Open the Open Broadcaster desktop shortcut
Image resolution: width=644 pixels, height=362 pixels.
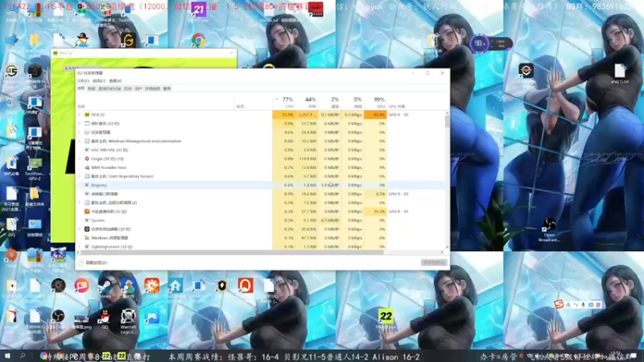point(549,229)
